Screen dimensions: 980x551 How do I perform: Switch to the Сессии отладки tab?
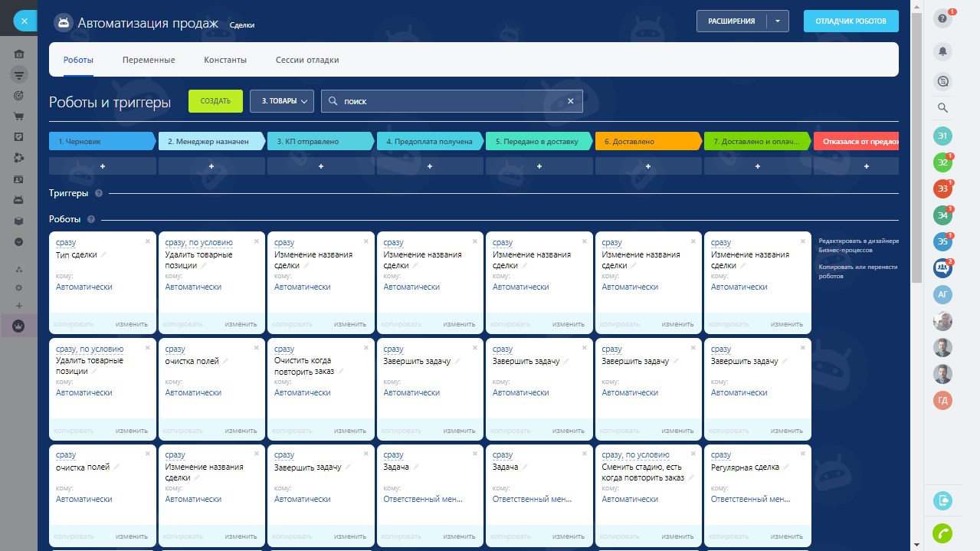[307, 60]
